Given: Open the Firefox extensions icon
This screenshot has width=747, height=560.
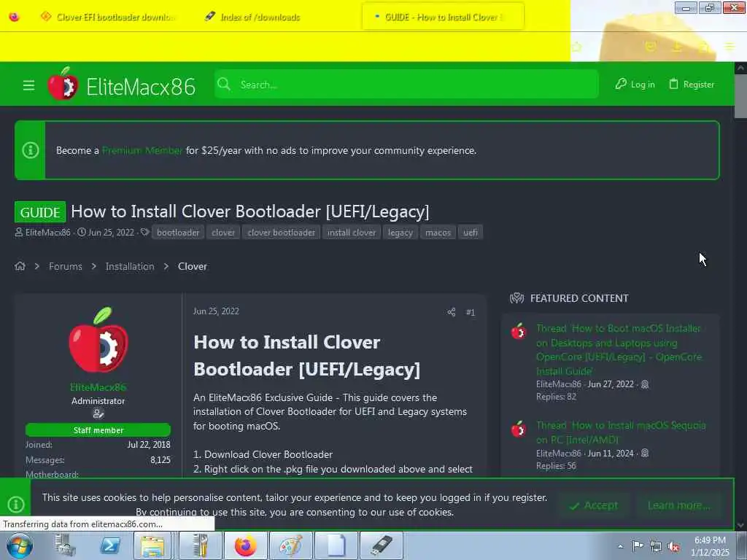Looking at the screenshot, I should [704, 46].
